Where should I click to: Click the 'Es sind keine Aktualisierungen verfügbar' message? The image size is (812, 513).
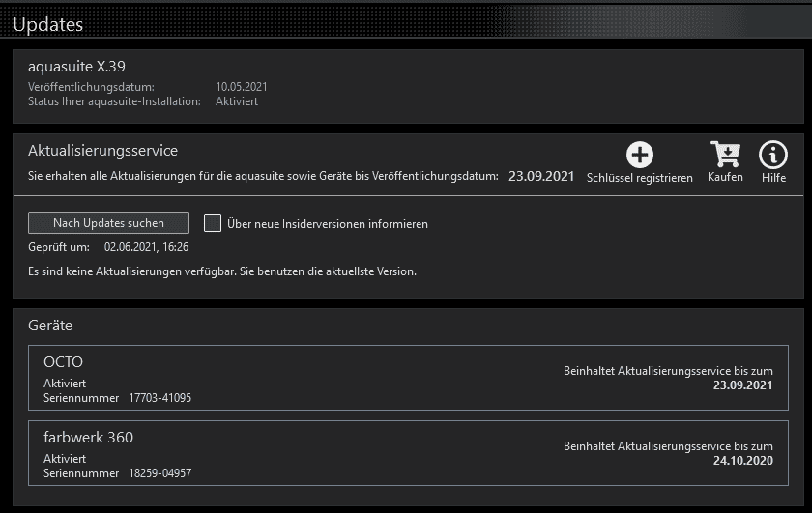pos(222,271)
